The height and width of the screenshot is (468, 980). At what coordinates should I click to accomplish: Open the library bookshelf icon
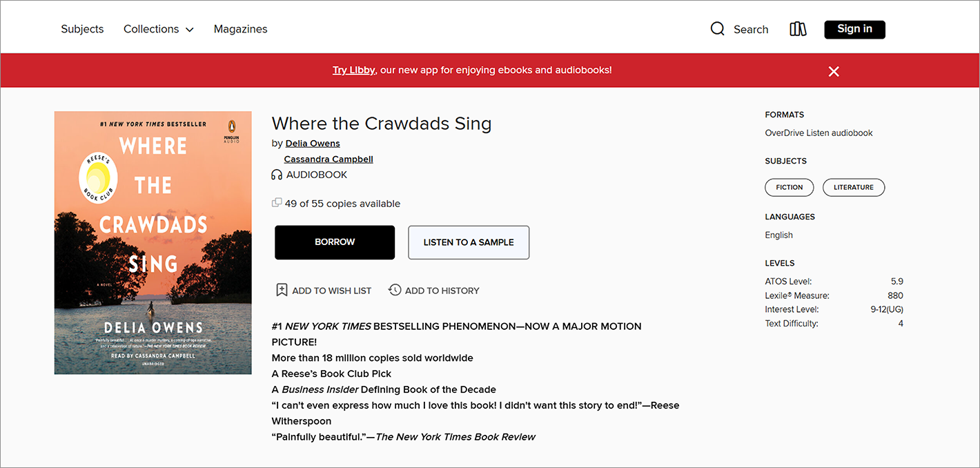point(798,29)
